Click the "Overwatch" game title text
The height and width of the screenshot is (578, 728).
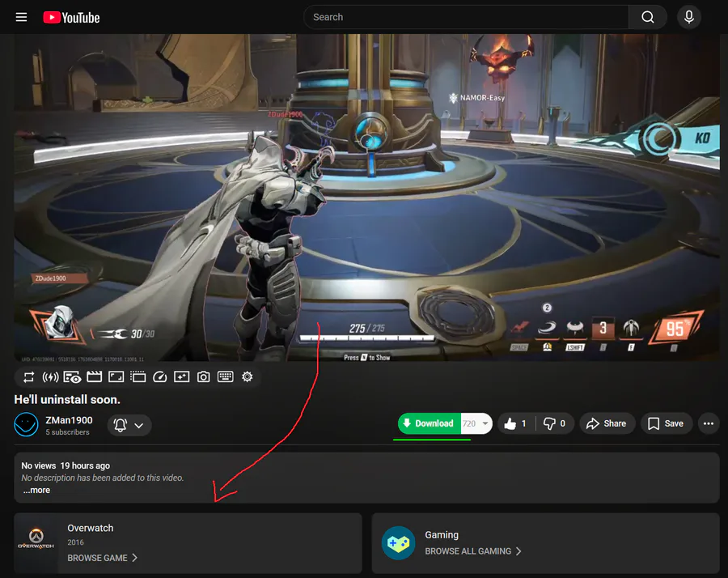point(90,529)
